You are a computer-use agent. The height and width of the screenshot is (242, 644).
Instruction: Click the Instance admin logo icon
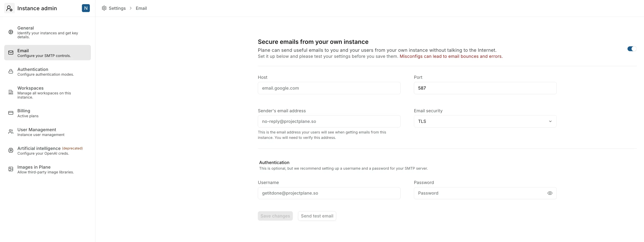10,8
